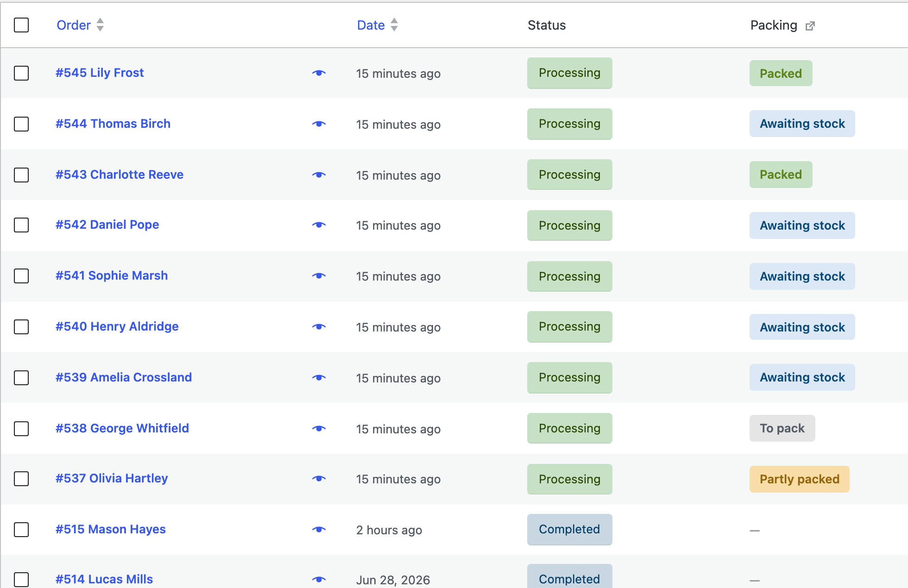The width and height of the screenshot is (908, 588).
Task: Check the box for #514 Lucas Mills
Action: tap(21, 580)
